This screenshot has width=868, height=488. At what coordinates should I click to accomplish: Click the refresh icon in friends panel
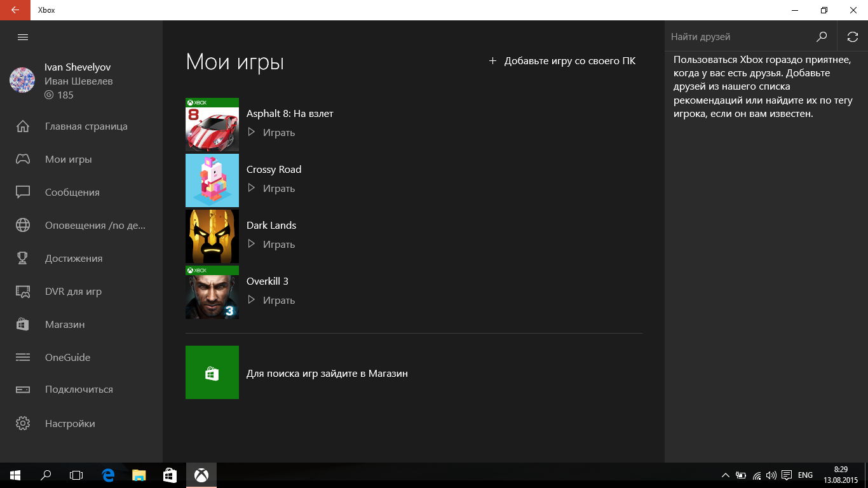853,37
